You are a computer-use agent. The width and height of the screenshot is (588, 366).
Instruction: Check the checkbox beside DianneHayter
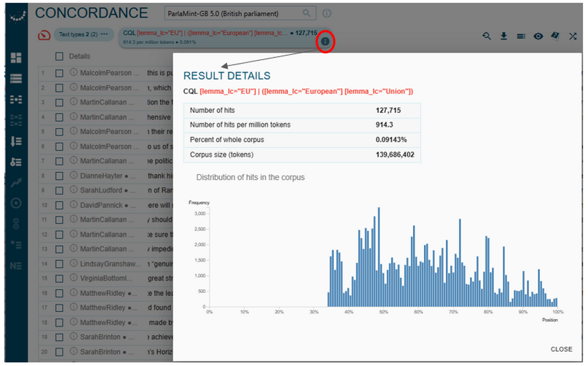click(59, 175)
